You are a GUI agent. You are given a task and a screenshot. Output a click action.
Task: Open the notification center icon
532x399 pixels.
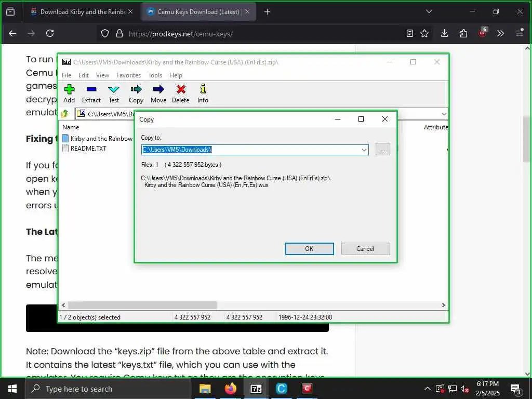516,389
